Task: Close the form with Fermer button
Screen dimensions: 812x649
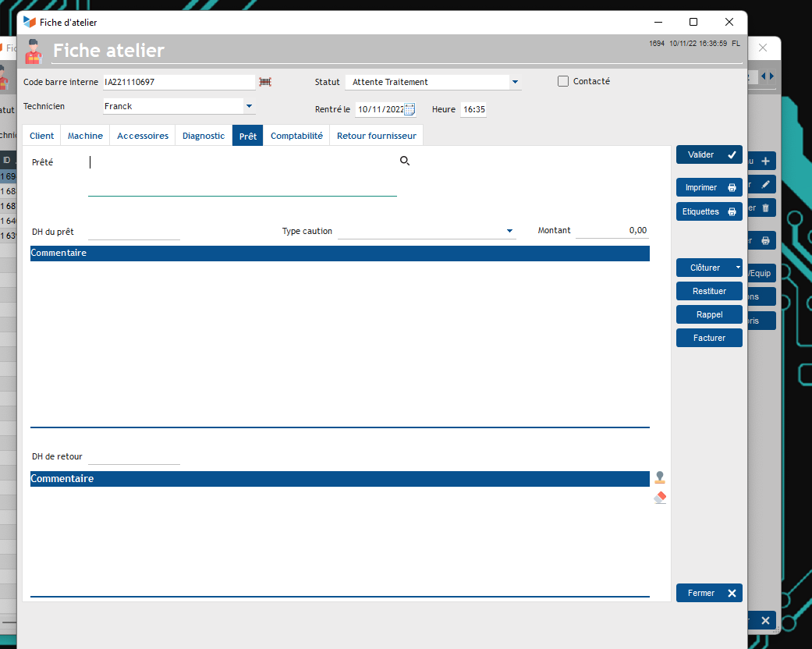Action: [709, 593]
